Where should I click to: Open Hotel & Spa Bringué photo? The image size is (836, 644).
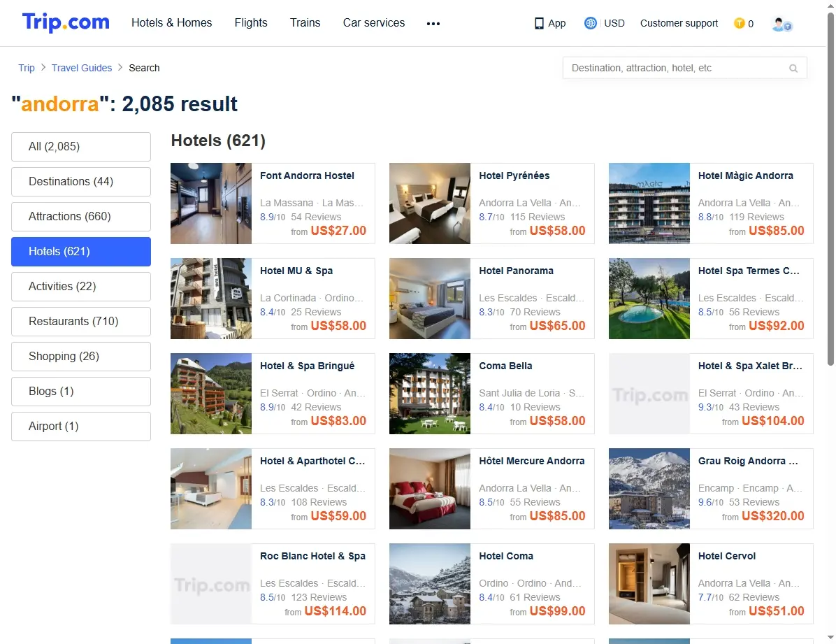211,393
